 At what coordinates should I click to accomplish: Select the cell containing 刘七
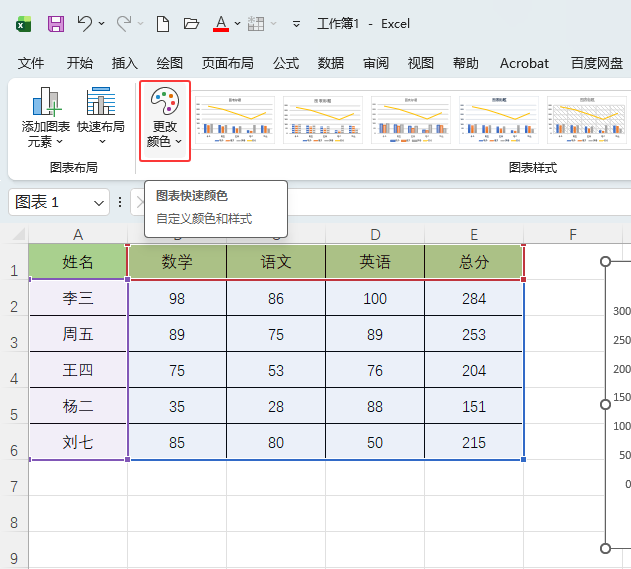(78, 442)
